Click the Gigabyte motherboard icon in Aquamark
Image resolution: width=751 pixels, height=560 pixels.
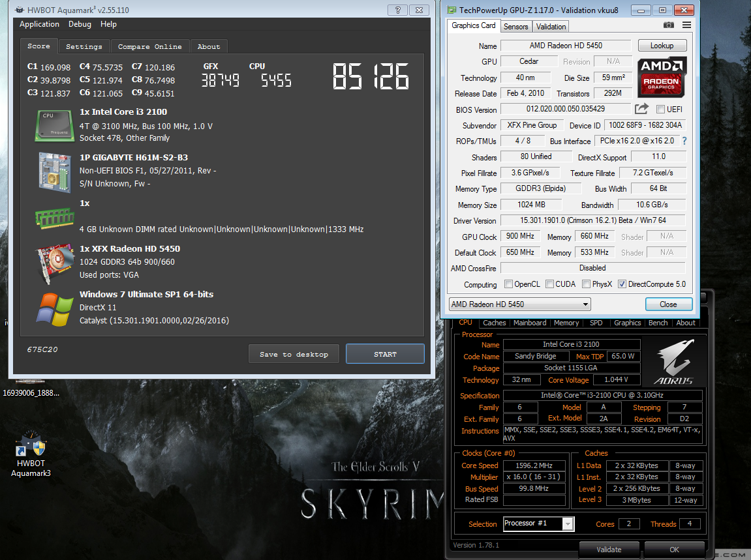click(x=55, y=172)
